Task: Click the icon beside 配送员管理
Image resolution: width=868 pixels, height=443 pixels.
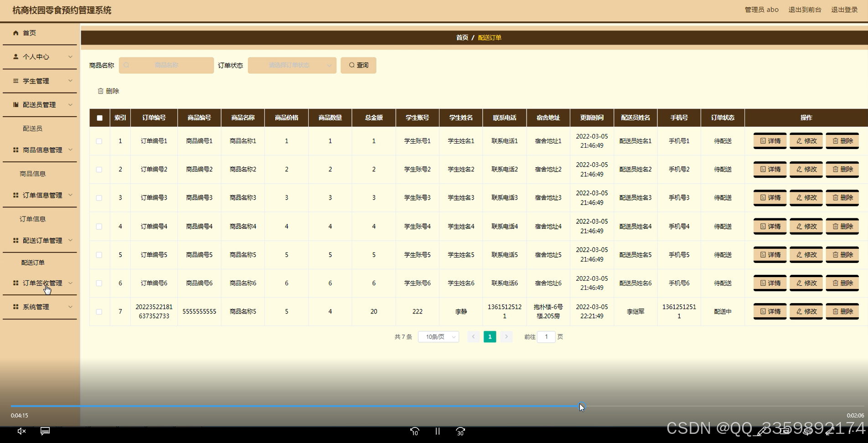Action: tap(16, 104)
